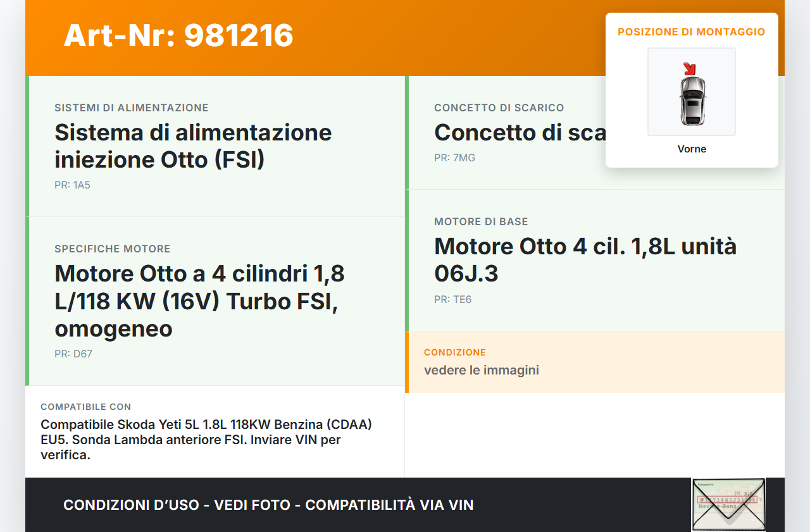Screen dimensions: 810x532
Task: Click the 'PR: 7MG' code
Action: click(x=454, y=157)
